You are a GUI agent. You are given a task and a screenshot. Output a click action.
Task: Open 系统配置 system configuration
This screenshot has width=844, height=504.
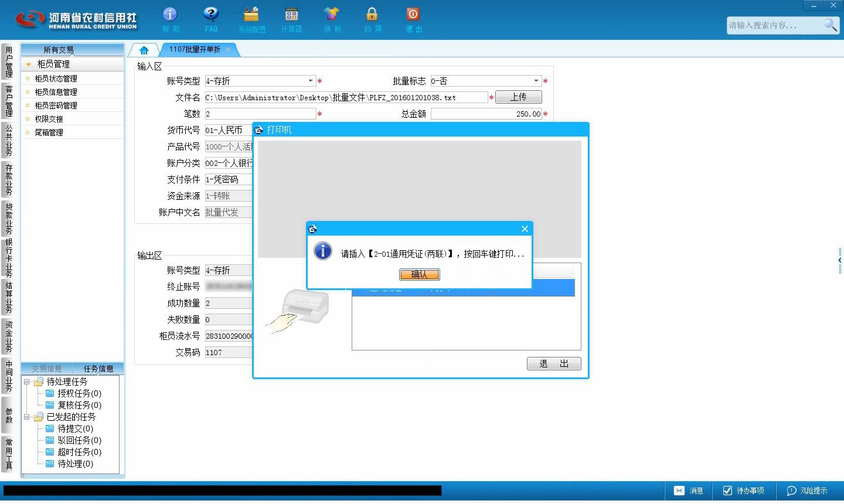(x=251, y=19)
